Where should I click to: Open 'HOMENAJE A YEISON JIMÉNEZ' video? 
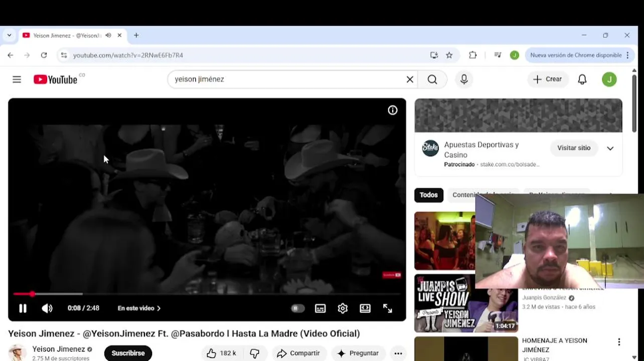pos(554,345)
